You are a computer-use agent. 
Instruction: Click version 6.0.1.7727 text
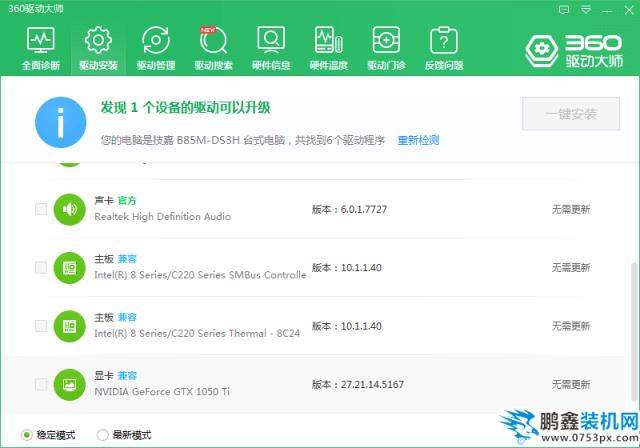click(364, 210)
